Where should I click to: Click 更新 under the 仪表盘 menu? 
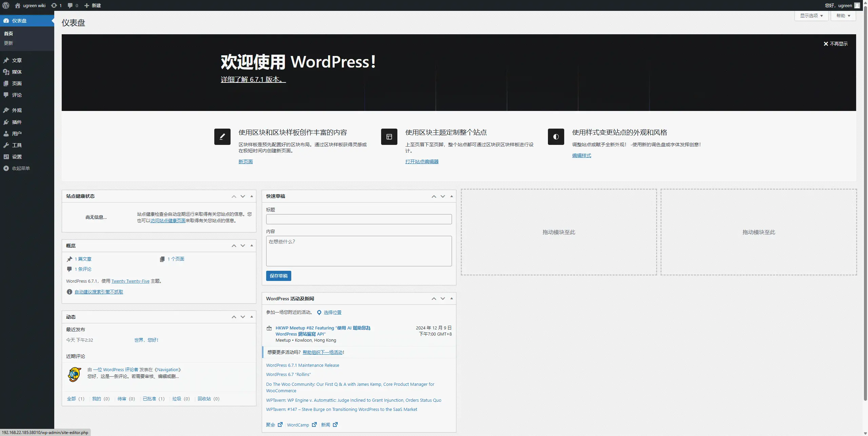pyautogui.click(x=8, y=43)
